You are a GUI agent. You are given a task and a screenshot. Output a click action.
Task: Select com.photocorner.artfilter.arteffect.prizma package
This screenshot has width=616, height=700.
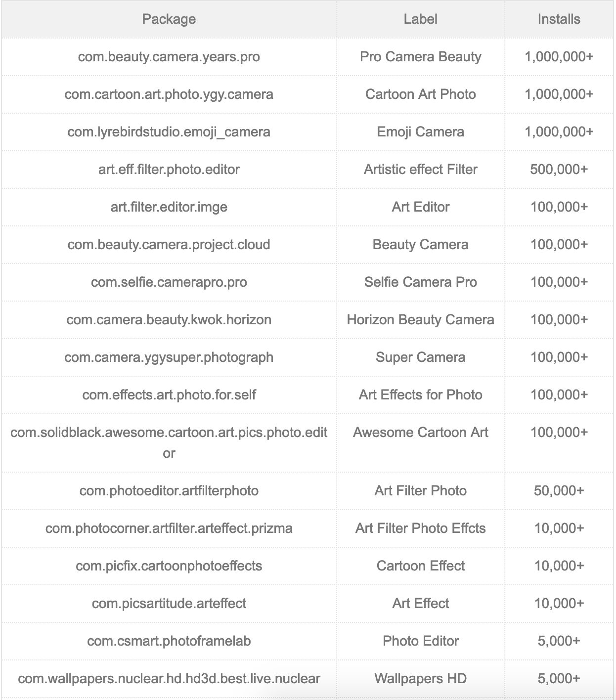click(x=169, y=528)
